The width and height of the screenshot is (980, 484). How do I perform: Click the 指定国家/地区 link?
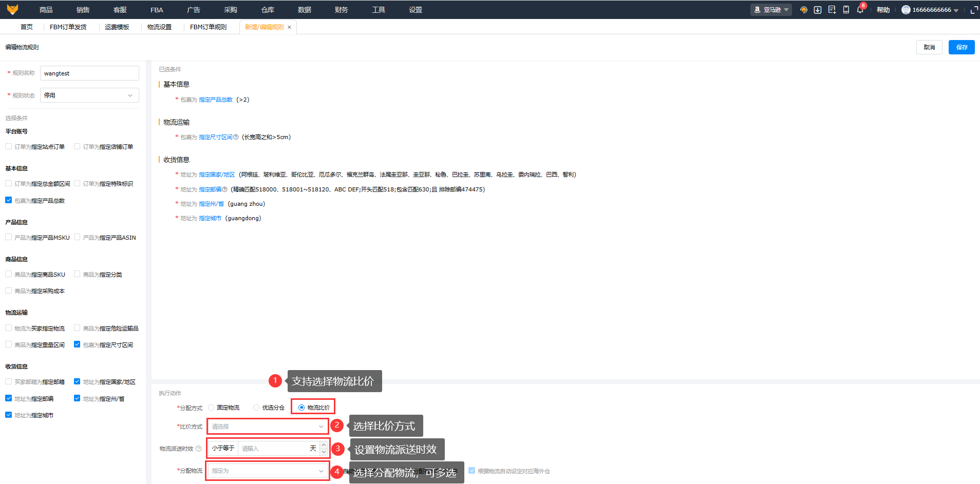[x=217, y=175]
